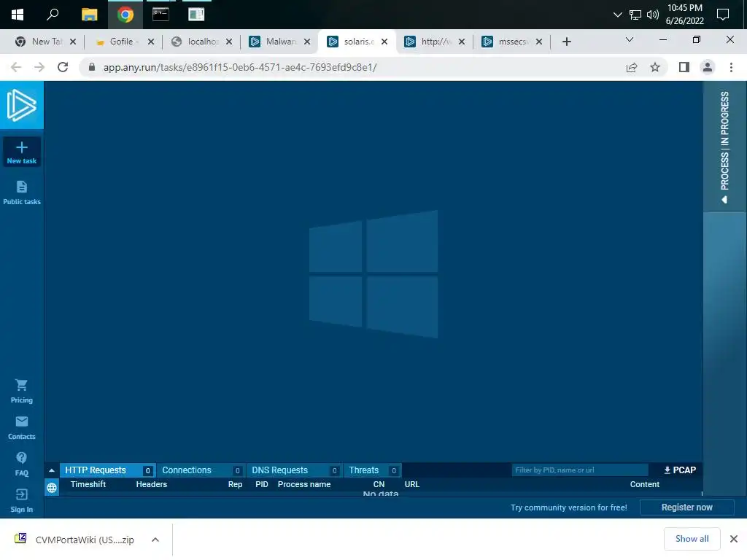Go forward in browser history

click(x=39, y=67)
